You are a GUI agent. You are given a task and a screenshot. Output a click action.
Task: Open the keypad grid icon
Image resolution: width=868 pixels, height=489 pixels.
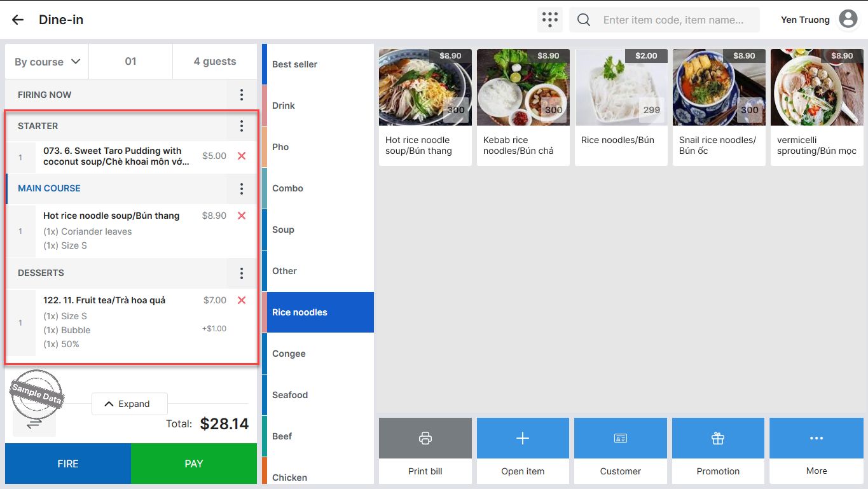pos(550,20)
